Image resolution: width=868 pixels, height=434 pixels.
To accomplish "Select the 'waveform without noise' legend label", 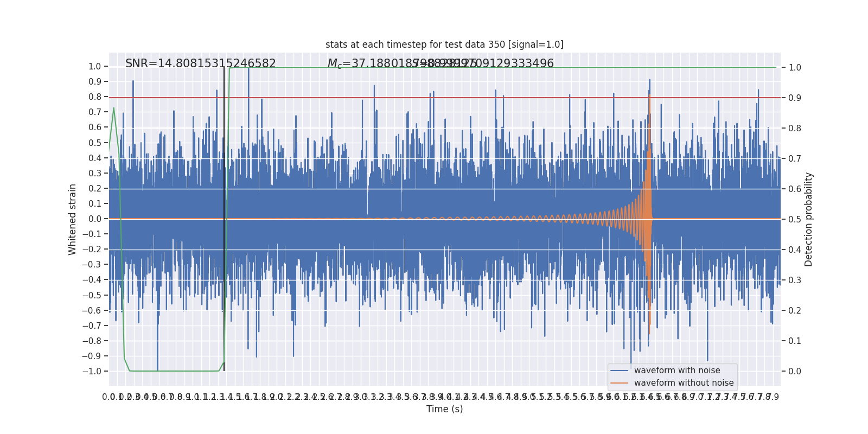I will pyautogui.click(x=684, y=383).
